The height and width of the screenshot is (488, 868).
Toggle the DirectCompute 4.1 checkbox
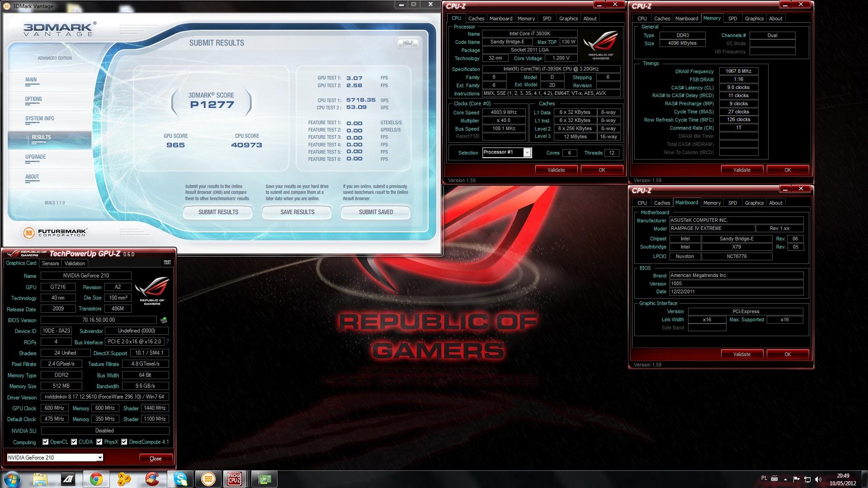124,442
